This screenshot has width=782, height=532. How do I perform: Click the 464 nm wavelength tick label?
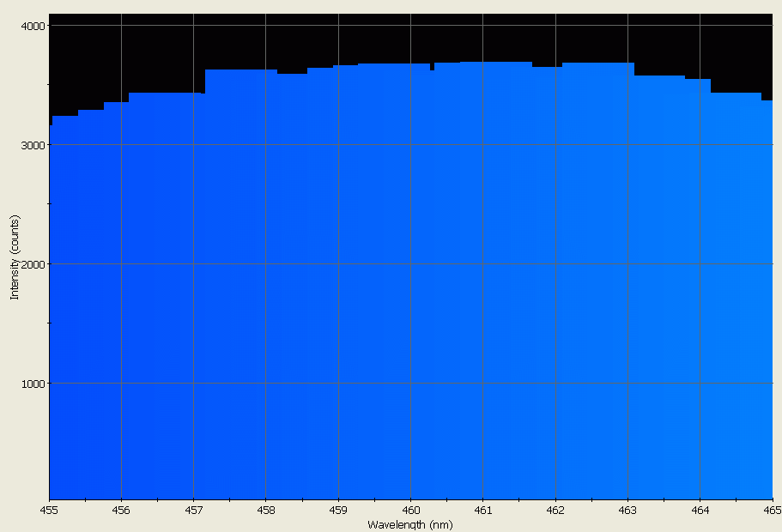tap(698, 509)
